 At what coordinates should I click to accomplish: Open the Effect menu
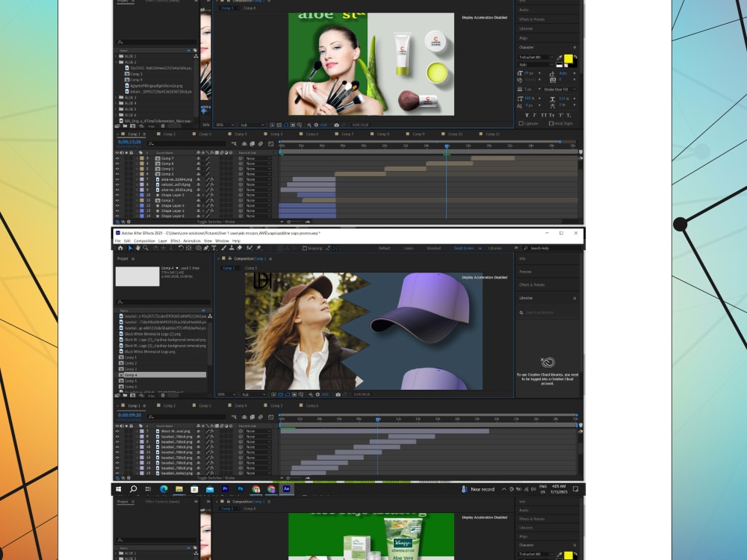tap(176, 241)
